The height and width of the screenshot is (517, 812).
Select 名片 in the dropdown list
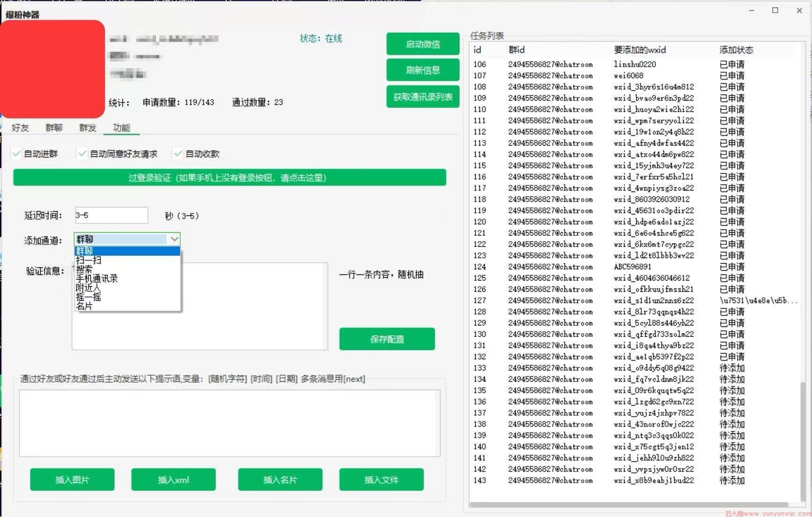pyautogui.click(x=127, y=306)
